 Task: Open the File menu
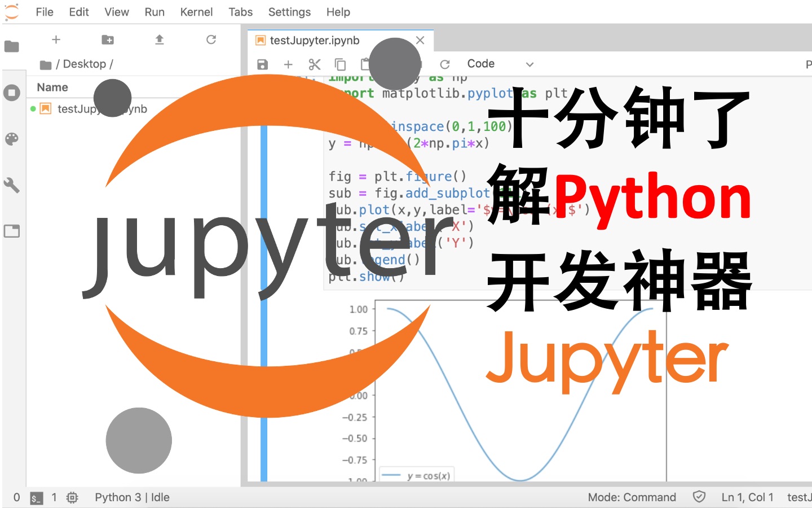pos(44,12)
